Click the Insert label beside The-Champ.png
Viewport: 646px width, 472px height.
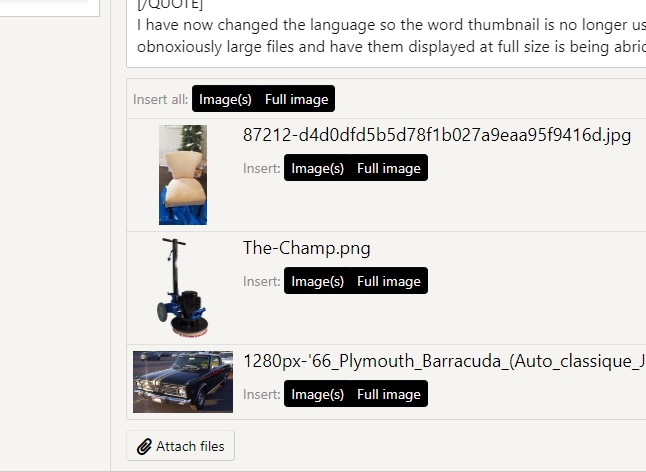click(262, 281)
